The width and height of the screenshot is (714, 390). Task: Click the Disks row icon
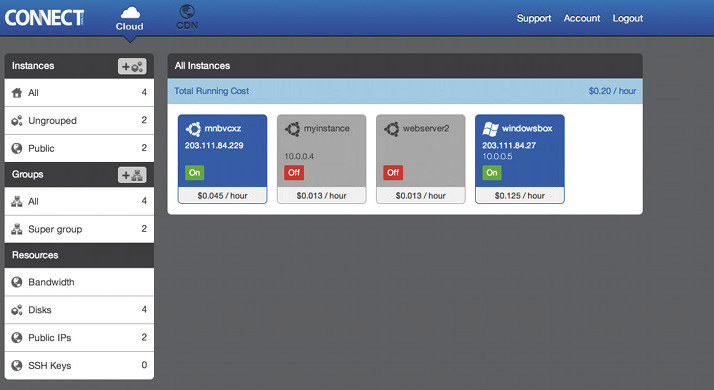coord(17,310)
